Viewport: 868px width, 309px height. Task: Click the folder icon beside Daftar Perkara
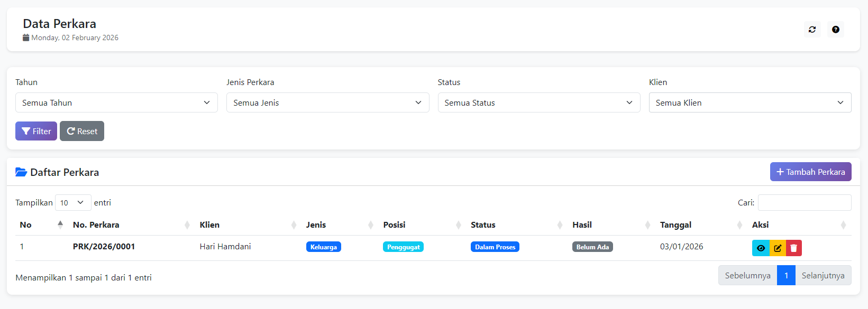[x=21, y=172]
